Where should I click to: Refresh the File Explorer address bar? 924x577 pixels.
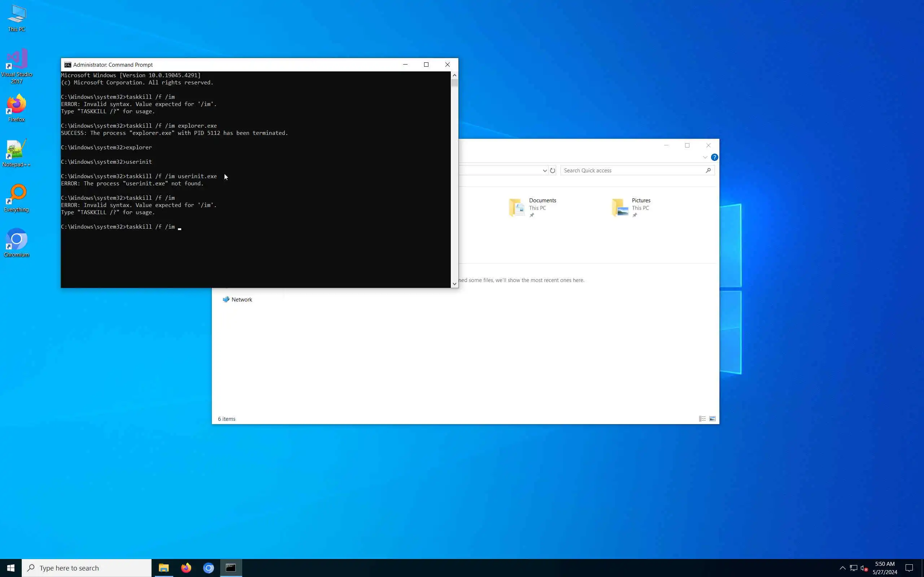[x=553, y=171]
